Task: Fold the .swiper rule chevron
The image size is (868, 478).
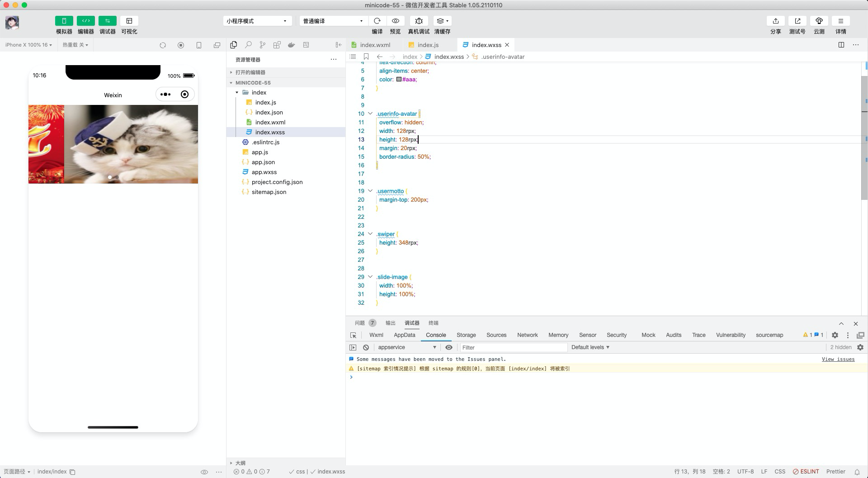Action: pos(370,234)
